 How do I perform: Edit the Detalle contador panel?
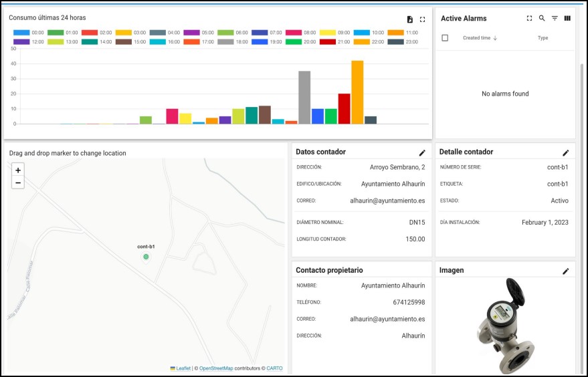click(x=566, y=153)
